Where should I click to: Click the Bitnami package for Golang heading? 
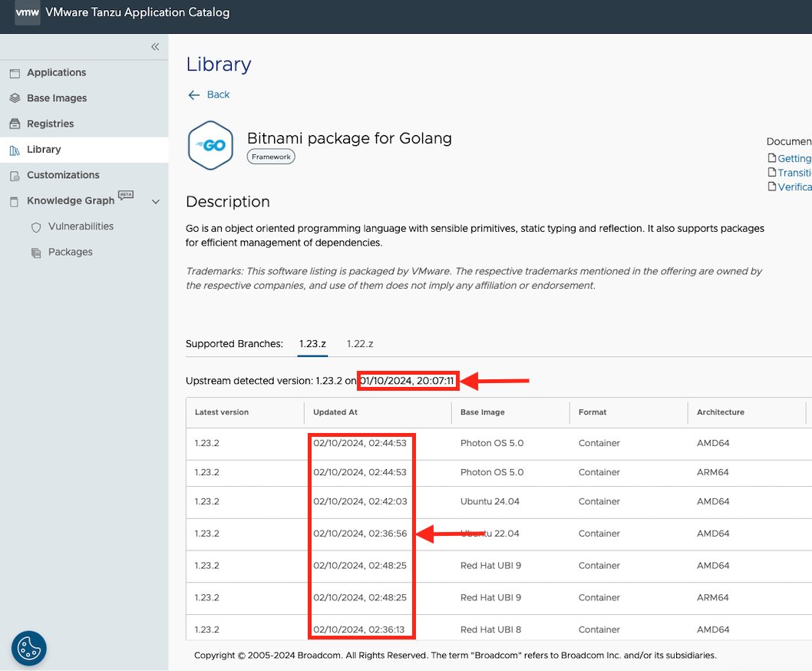point(349,138)
